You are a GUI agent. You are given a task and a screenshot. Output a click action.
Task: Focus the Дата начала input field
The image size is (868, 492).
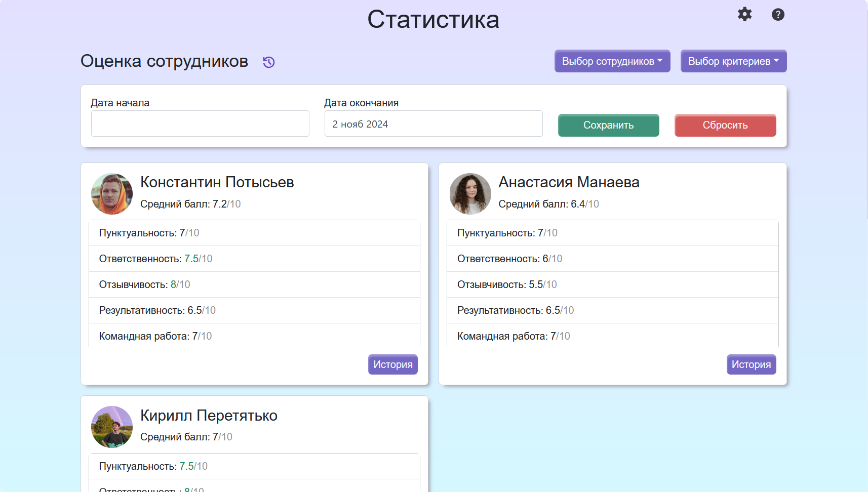[200, 124]
